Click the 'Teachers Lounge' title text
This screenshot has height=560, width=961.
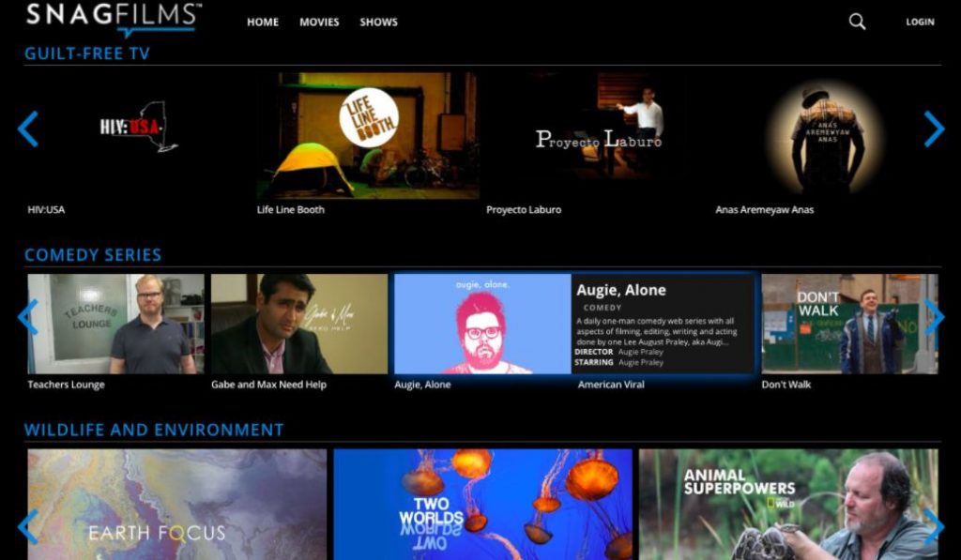click(67, 385)
